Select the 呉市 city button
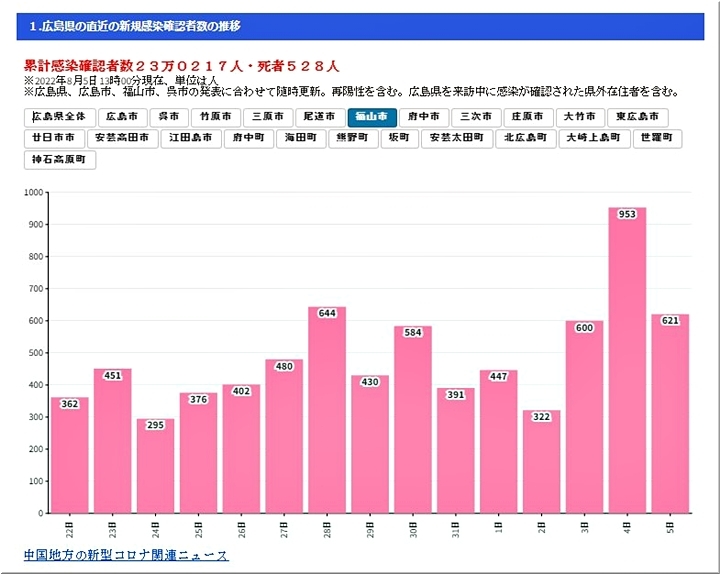This screenshot has width=720, height=574. (170, 117)
